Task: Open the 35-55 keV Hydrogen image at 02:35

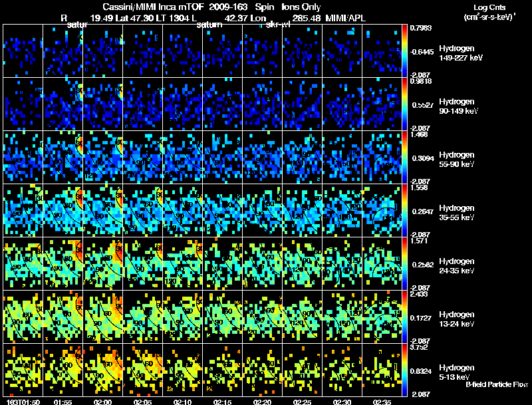Action: 382,211
